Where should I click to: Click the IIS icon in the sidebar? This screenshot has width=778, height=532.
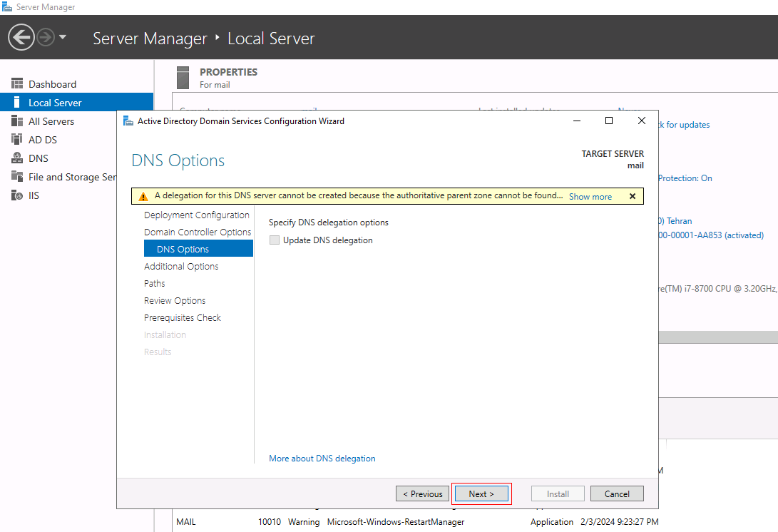pos(17,195)
